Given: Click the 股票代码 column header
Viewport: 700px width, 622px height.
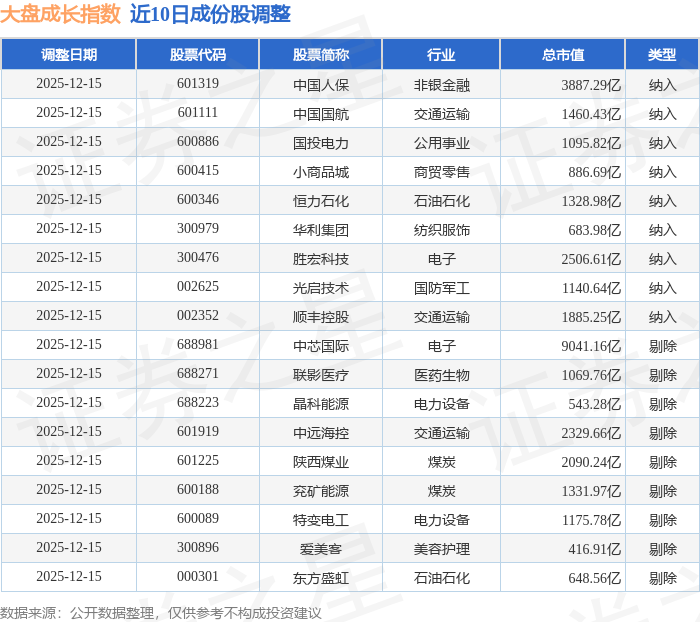Looking at the screenshot, I should [x=198, y=54].
